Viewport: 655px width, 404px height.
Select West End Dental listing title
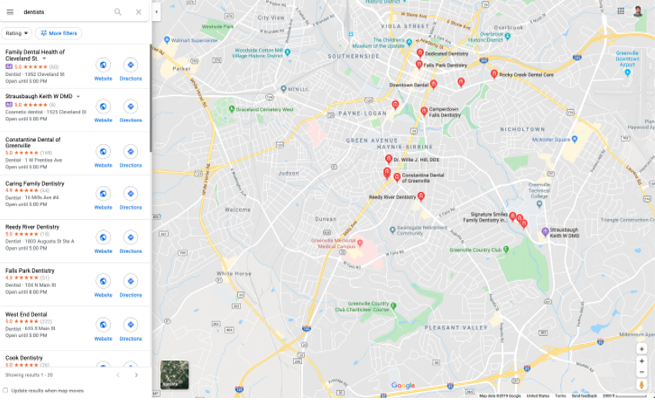[26, 315]
